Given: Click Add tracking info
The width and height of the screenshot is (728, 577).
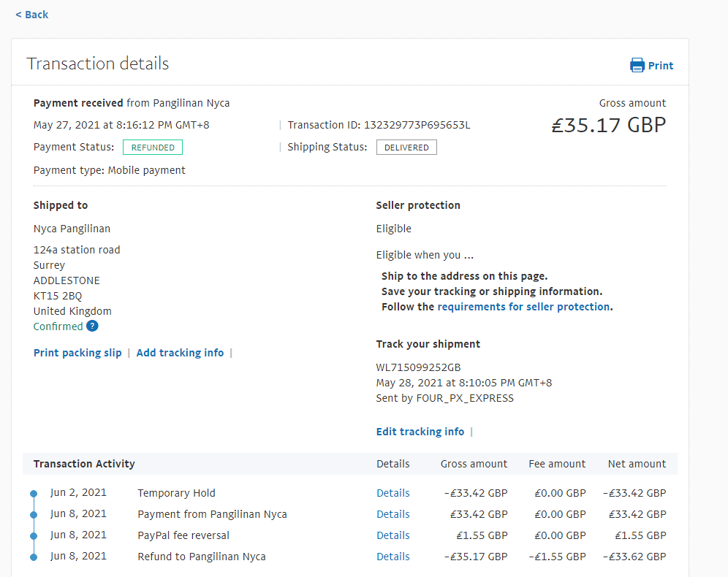Looking at the screenshot, I should pos(180,353).
